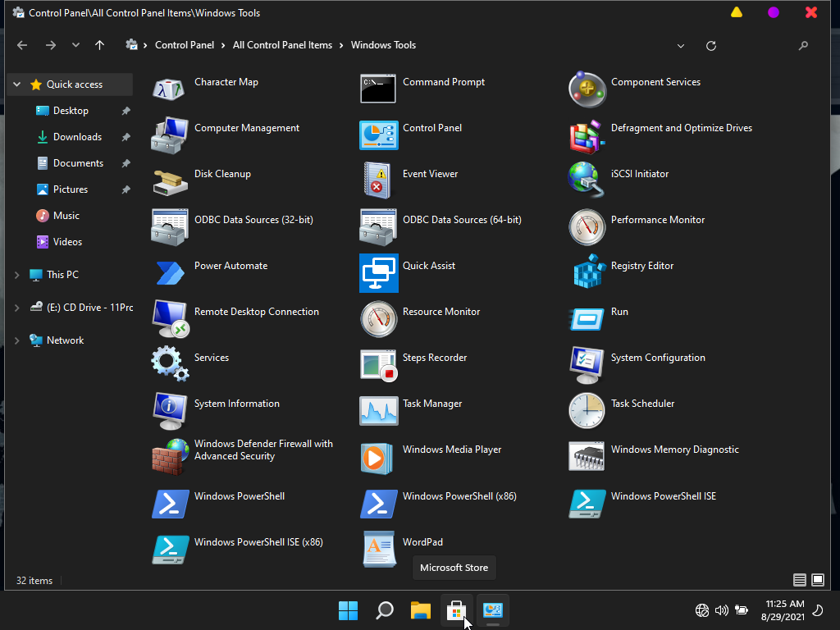Screen dimensions: 840x630
Task: Go up one folder level
Action: point(99,46)
